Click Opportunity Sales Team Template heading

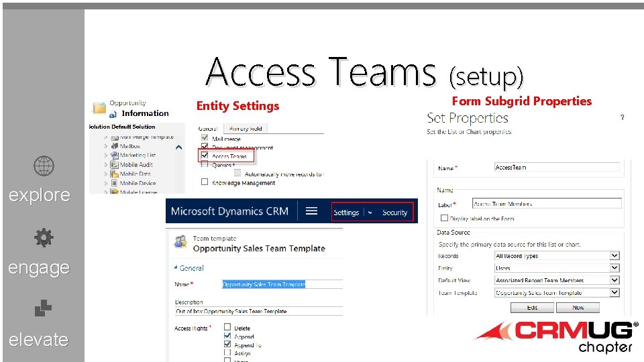pyautogui.click(x=259, y=248)
